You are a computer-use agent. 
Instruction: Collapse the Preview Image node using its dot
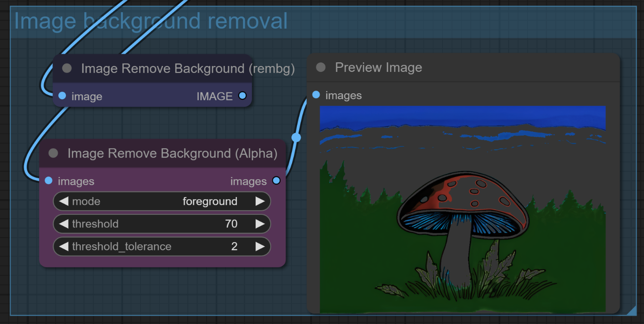[x=321, y=67]
